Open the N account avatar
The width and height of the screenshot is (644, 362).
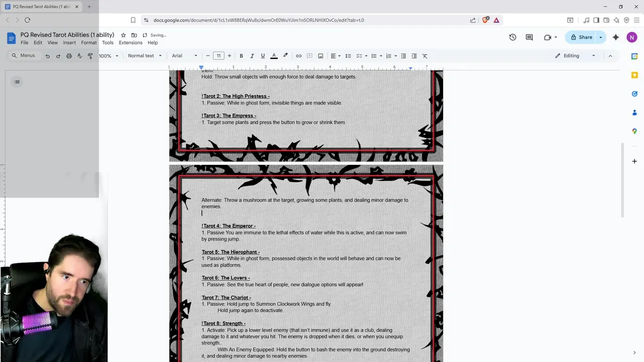click(632, 37)
